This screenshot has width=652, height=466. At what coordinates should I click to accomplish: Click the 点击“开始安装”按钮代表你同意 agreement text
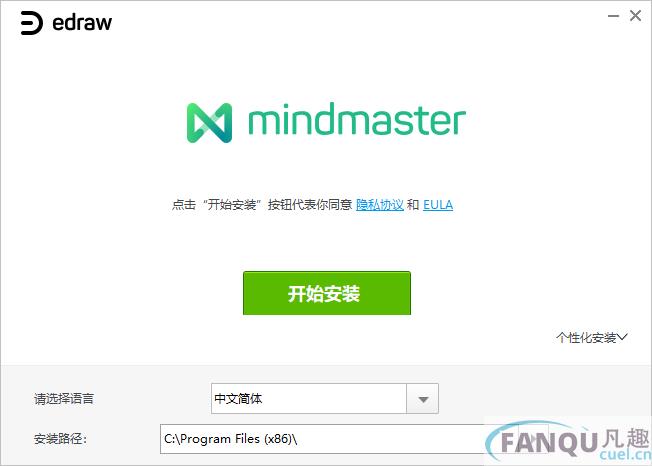[x=262, y=205]
